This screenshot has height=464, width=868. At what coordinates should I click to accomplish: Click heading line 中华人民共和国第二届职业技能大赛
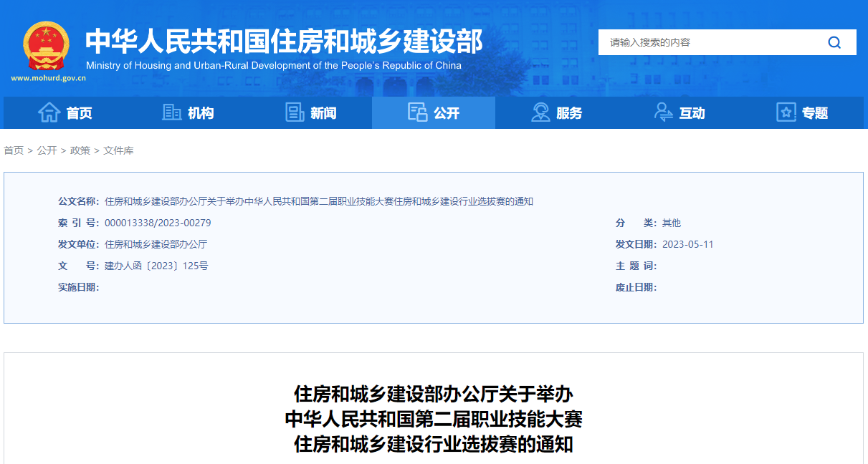tap(434, 419)
